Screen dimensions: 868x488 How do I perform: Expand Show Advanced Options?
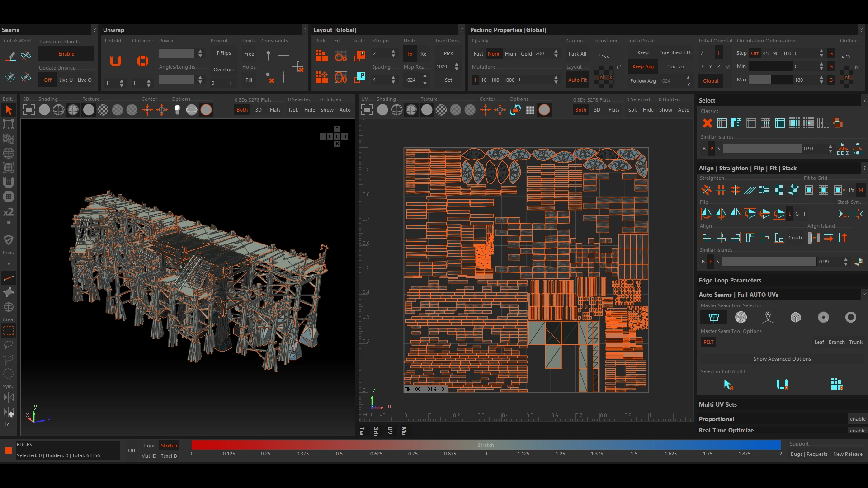[x=782, y=359]
